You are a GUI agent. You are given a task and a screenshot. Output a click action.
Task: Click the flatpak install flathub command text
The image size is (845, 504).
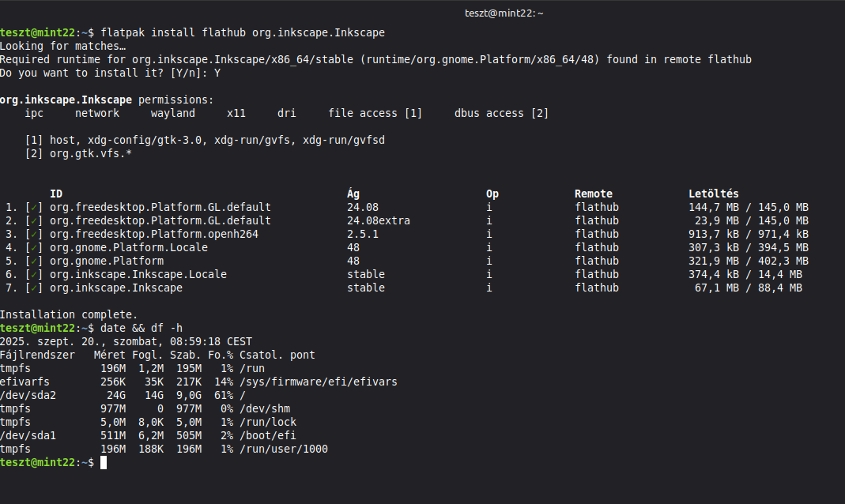(243, 33)
